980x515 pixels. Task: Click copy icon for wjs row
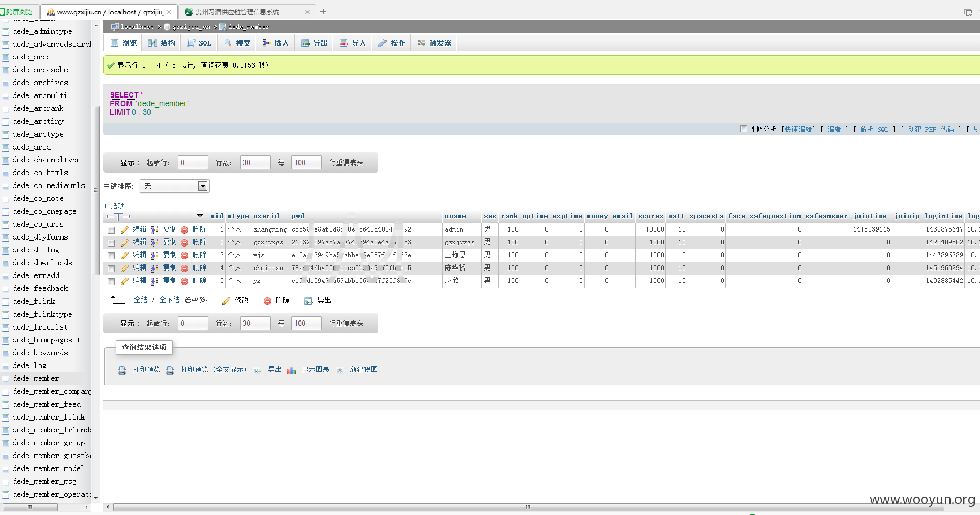coord(154,255)
